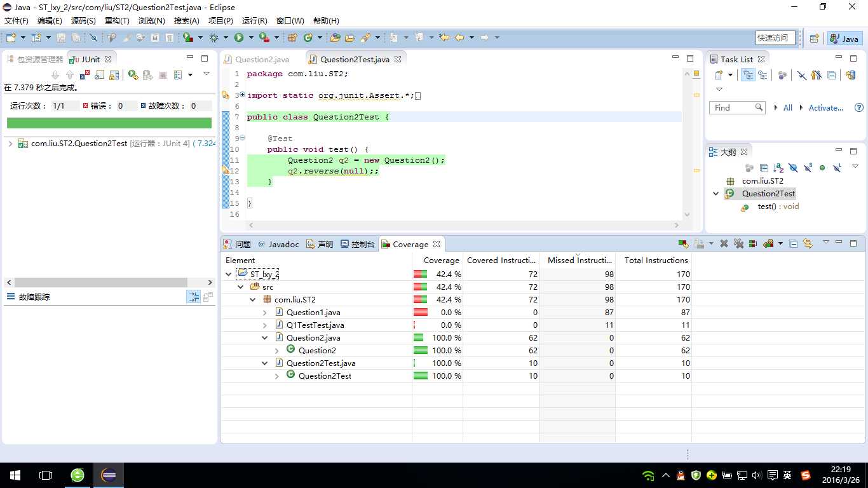Screen dimensions: 868x488
Task: Toggle Hide Completed Tasks in Task List
Action: pos(801,75)
